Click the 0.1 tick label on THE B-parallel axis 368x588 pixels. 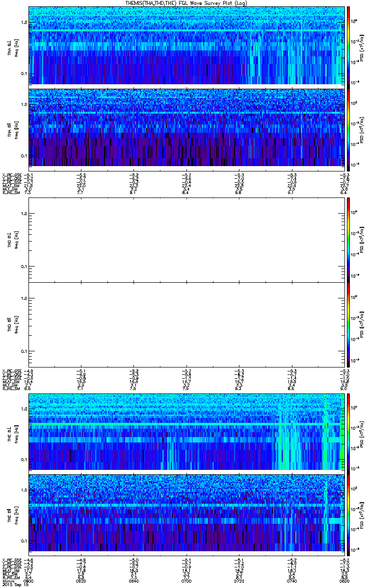pos(24,541)
